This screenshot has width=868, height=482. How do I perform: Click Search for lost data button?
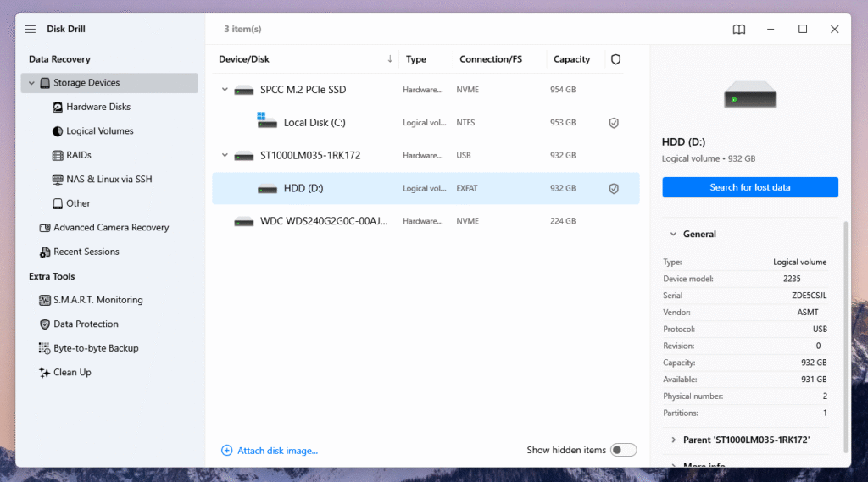[x=749, y=187]
